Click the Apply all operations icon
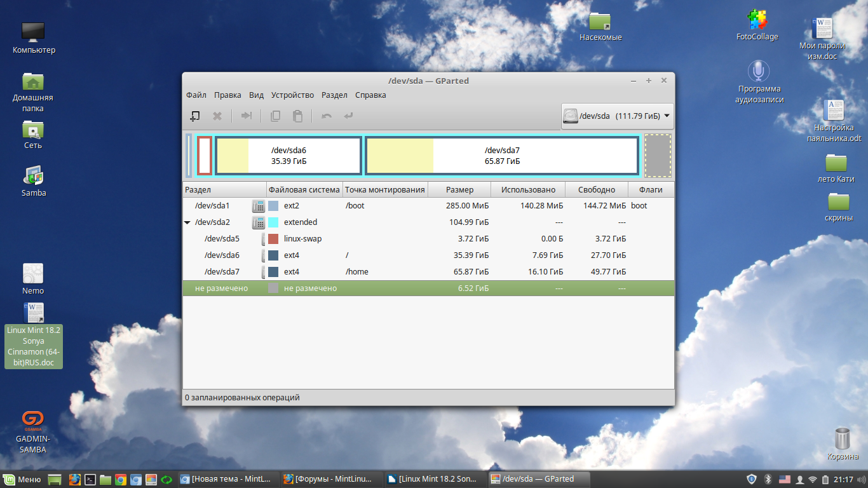 348,116
